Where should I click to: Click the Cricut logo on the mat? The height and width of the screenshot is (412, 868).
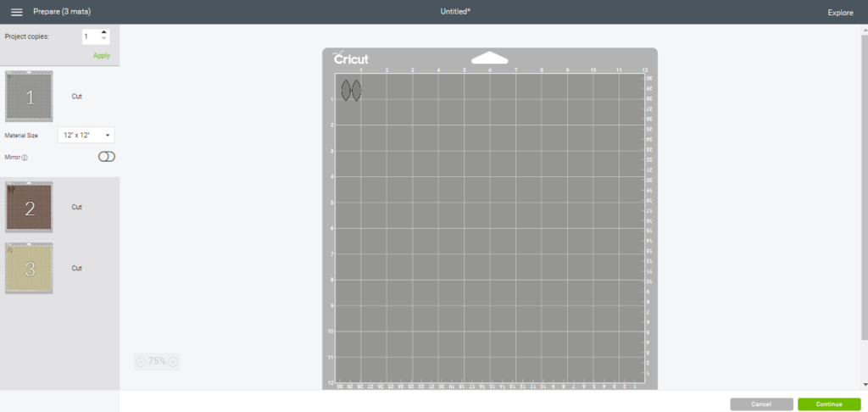click(350, 58)
